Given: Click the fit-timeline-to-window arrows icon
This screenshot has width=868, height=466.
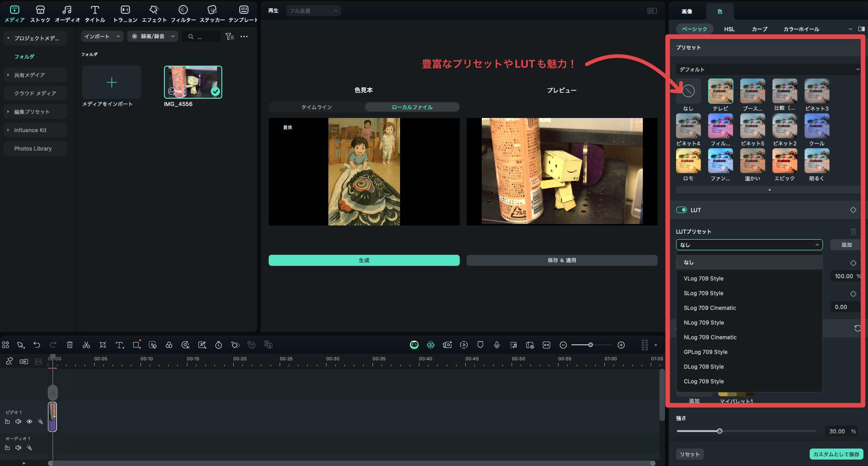Looking at the screenshot, I should (x=547, y=345).
